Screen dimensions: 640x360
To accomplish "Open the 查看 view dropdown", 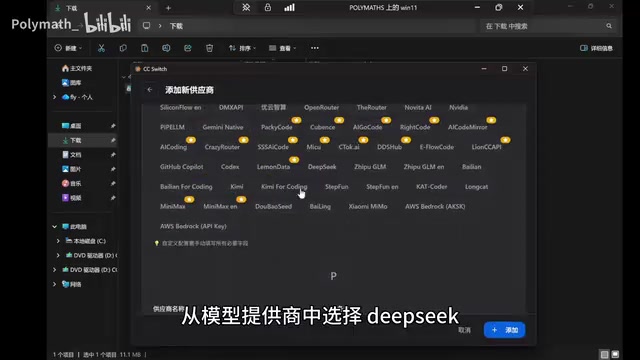I will click(x=282, y=48).
